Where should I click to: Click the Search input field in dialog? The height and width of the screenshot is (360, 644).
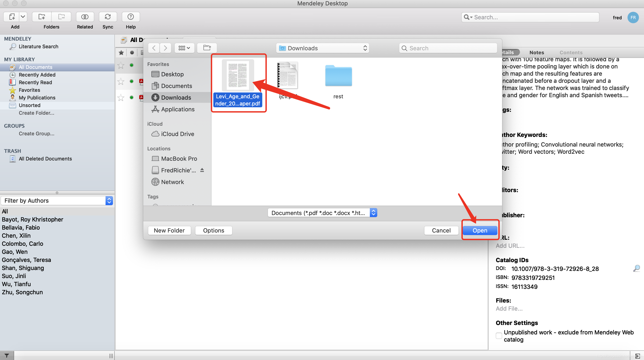tap(448, 48)
